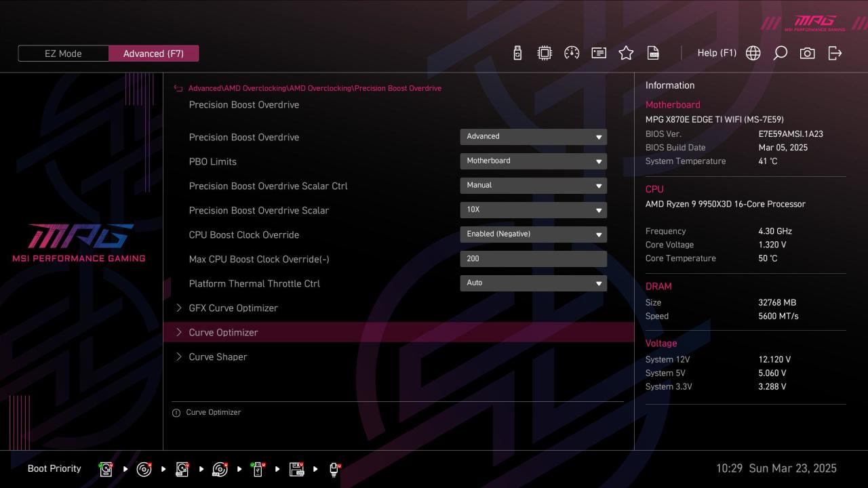Image resolution: width=868 pixels, height=488 pixels.
Task: Open the Platform Thermal Throttle Ctrl dropdown
Action: (534, 283)
